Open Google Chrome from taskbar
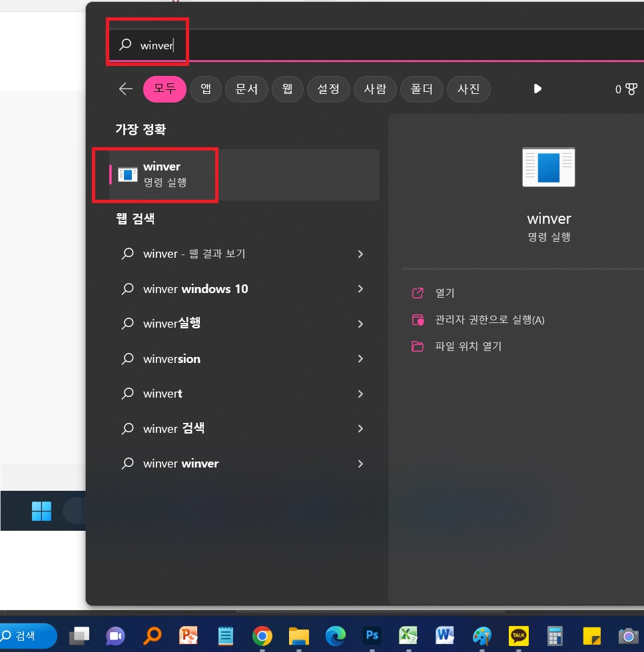 [262, 636]
